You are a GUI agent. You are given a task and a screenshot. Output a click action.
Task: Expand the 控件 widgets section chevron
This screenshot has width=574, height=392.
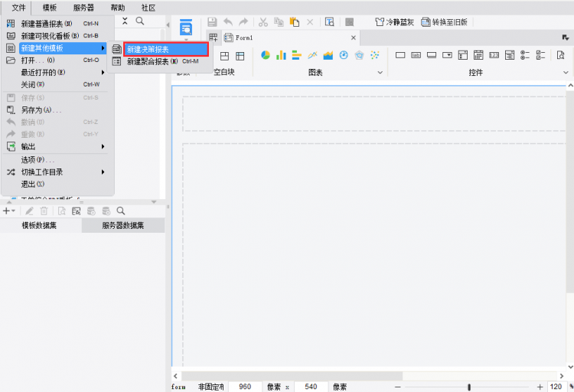[566, 73]
